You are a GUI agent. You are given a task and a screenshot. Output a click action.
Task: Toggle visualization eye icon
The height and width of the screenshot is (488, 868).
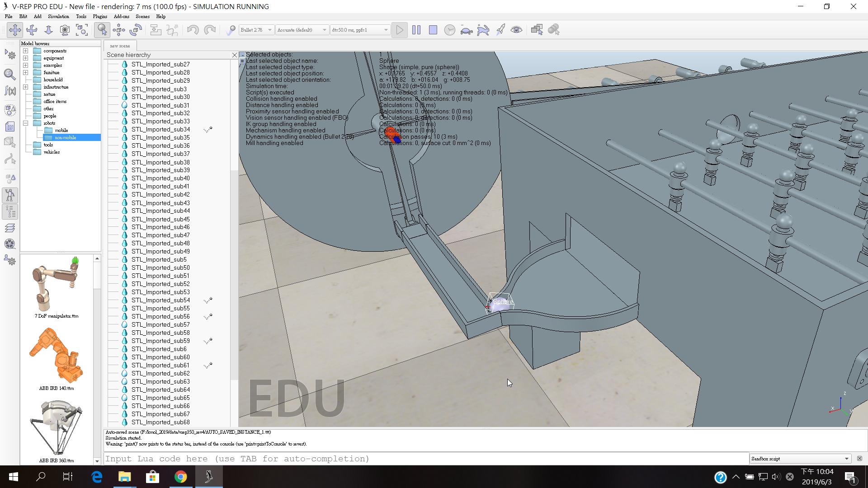coord(517,30)
